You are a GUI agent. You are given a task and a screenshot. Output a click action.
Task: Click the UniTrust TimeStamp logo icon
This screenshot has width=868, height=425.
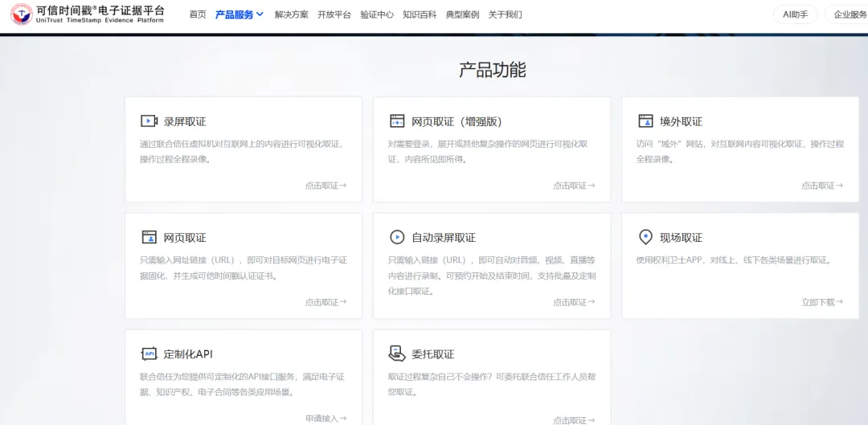coord(21,14)
